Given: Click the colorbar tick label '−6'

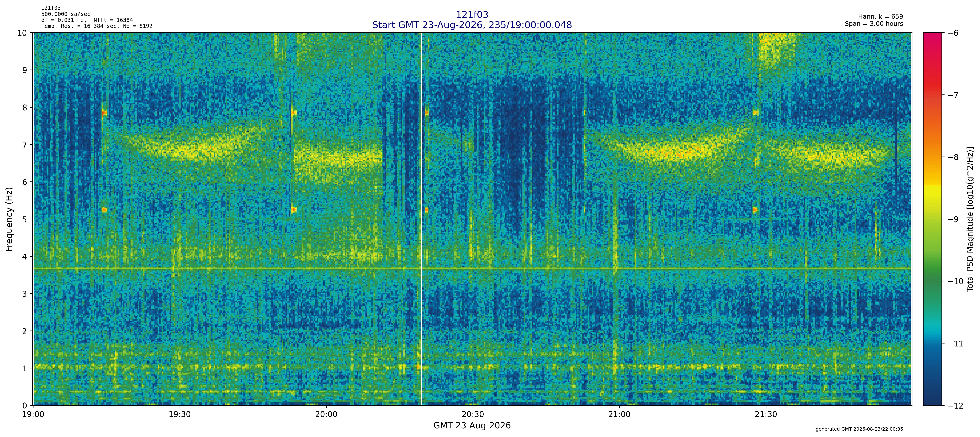Looking at the screenshot, I should tap(953, 33).
